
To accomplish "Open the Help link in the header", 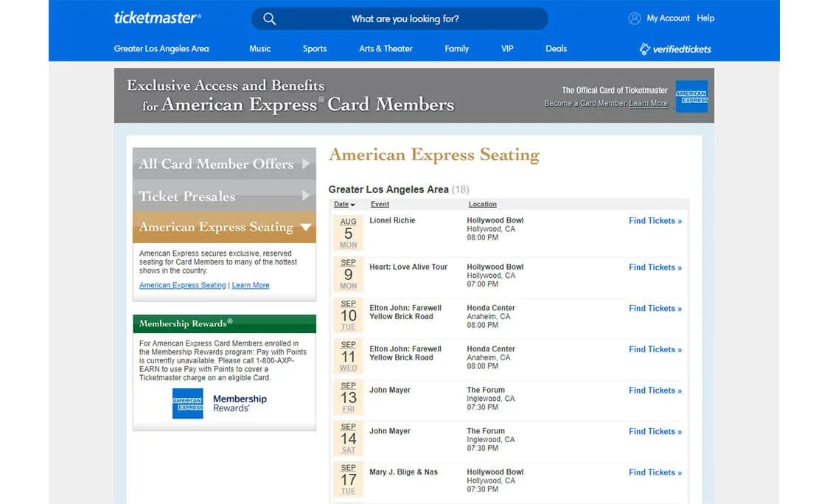I will pos(705,18).
